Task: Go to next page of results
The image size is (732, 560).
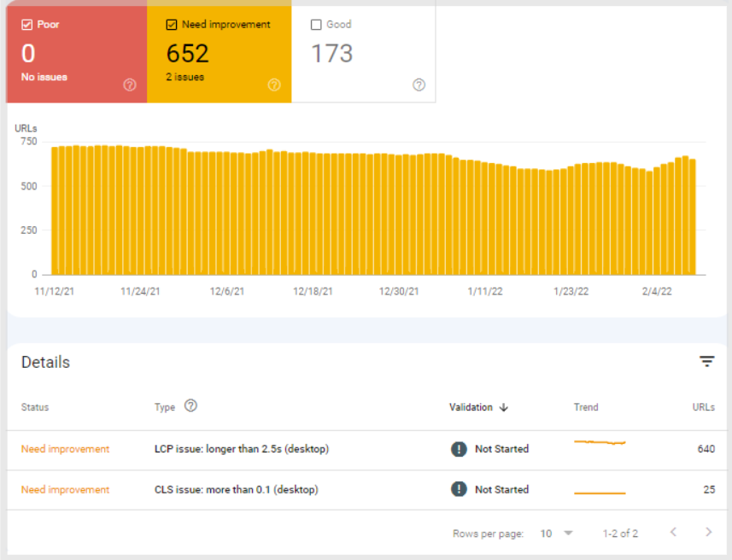Action: [708, 533]
